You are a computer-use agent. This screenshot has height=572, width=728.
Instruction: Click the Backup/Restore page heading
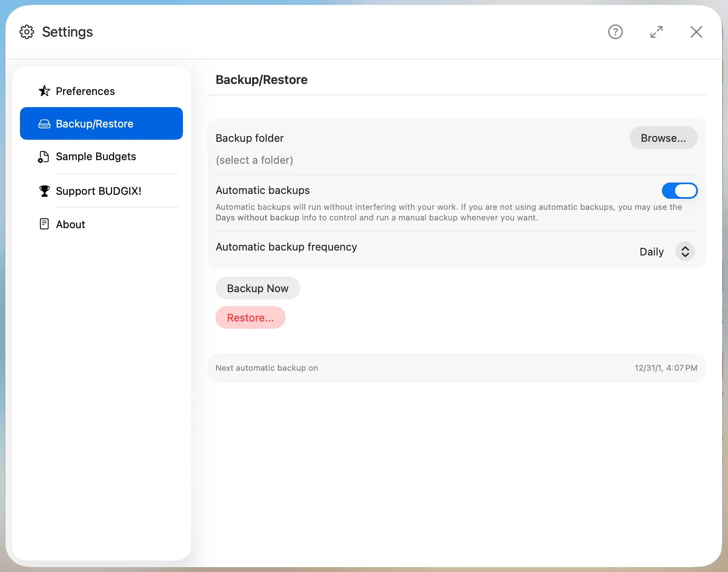pos(262,79)
